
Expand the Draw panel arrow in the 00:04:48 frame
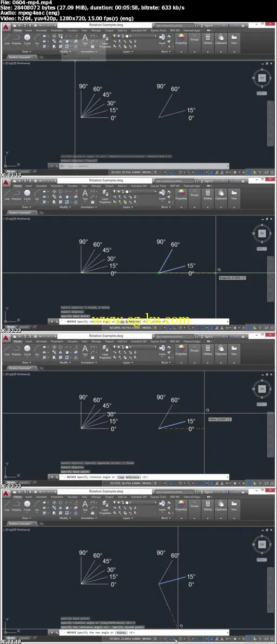30,518
